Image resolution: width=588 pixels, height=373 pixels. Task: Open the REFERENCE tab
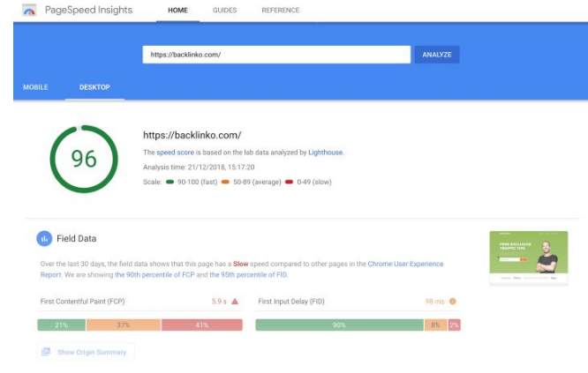pos(281,11)
